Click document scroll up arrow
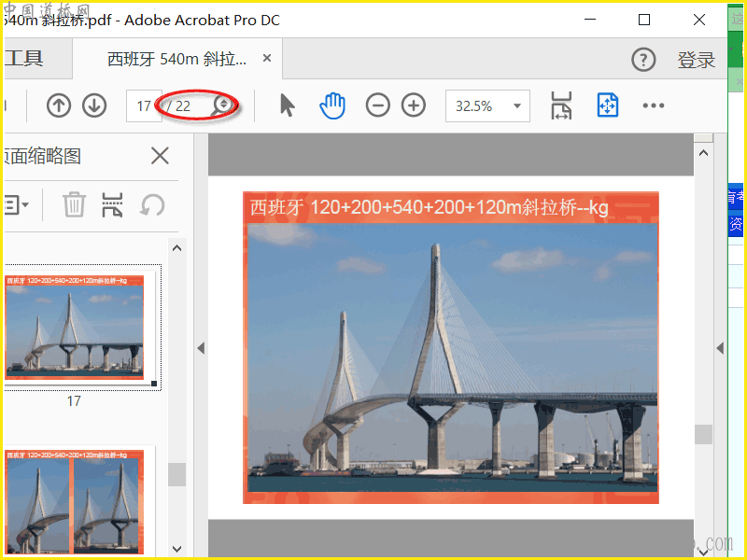The image size is (747, 560). click(x=703, y=153)
